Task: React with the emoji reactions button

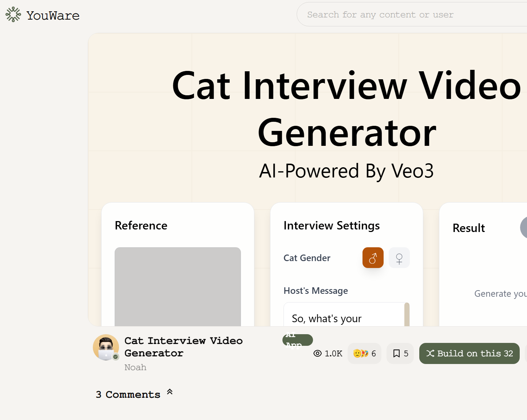Action: coord(364,353)
